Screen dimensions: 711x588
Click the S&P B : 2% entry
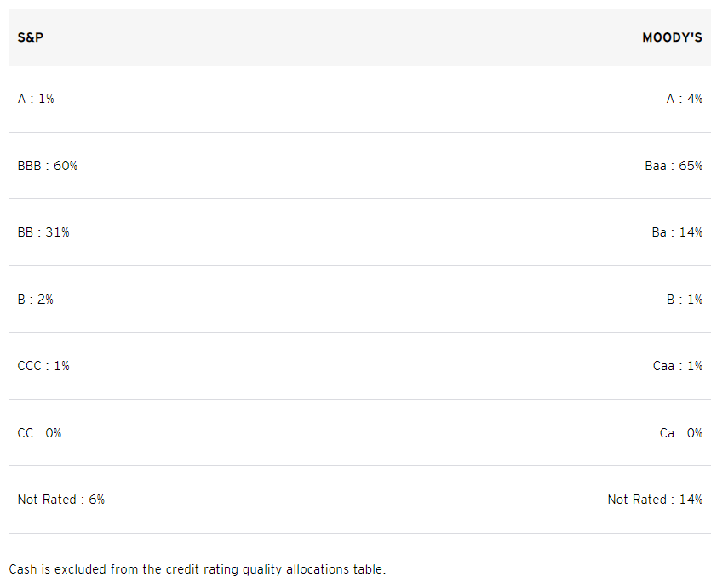36,300
